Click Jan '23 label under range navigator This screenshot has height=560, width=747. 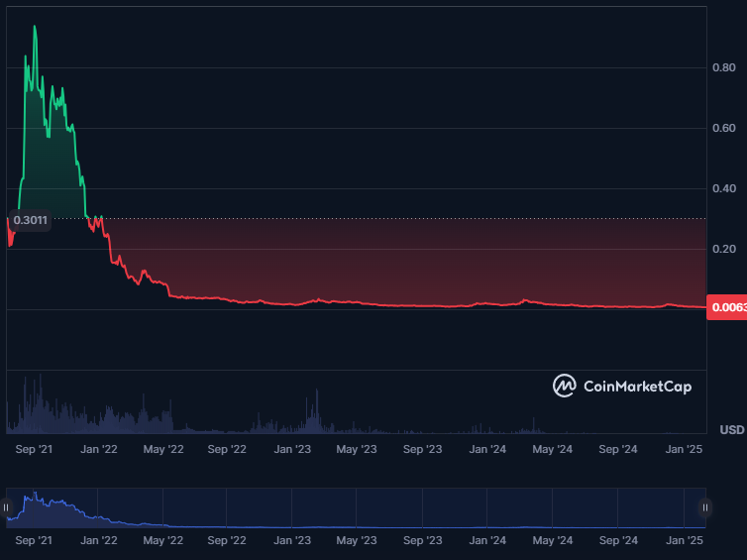tap(292, 540)
